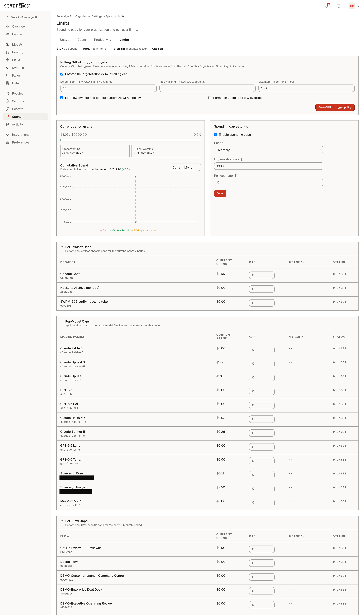Click the SoverAIgn logo
364x615 pixels.
(x=17, y=6)
